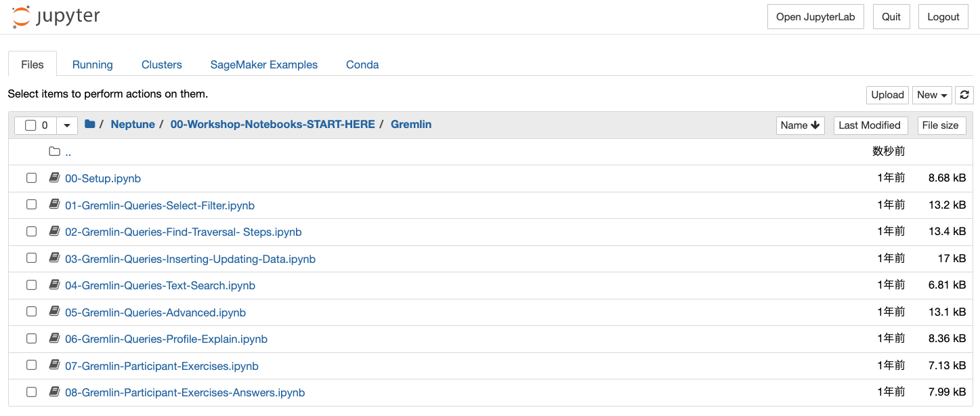Open the New dropdown menu
980x416 pixels.
coord(932,95)
